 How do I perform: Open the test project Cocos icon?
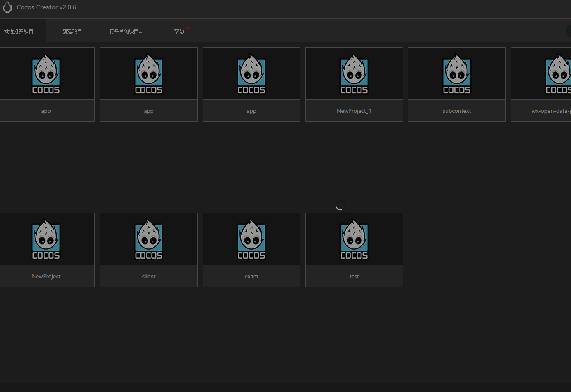point(354,239)
